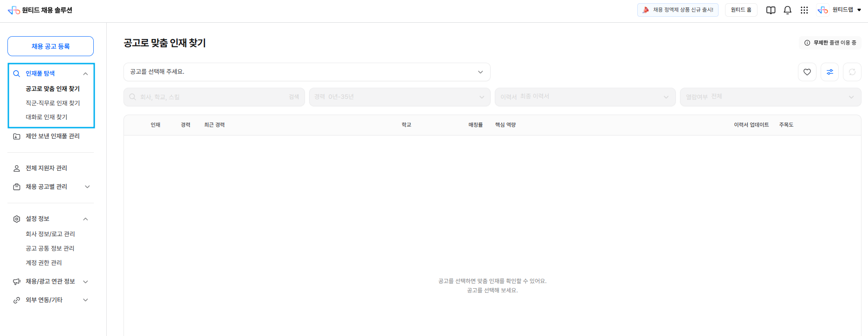Click the 검색 button in the search field
This screenshot has width=868, height=336.
tap(294, 97)
